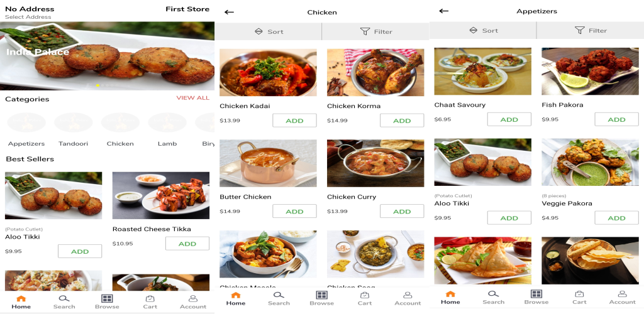Go back from the Appetizers screen
Screen dimensions: 644x314
pyautogui.click(x=444, y=11)
